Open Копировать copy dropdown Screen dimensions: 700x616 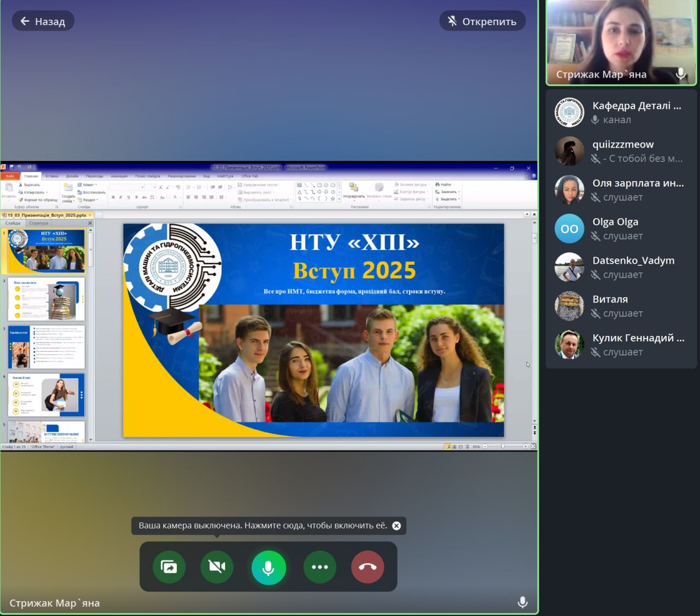(x=33, y=193)
